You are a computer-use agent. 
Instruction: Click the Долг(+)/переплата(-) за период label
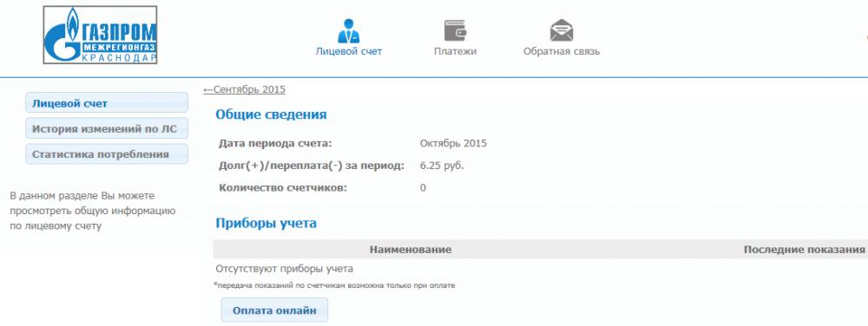[x=312, y=166]
